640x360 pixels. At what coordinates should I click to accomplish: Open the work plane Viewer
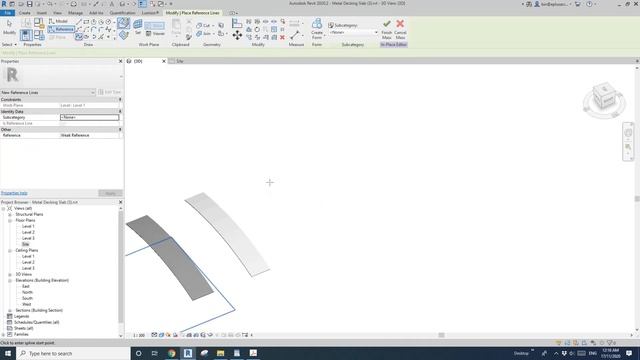tap(156, 33)
